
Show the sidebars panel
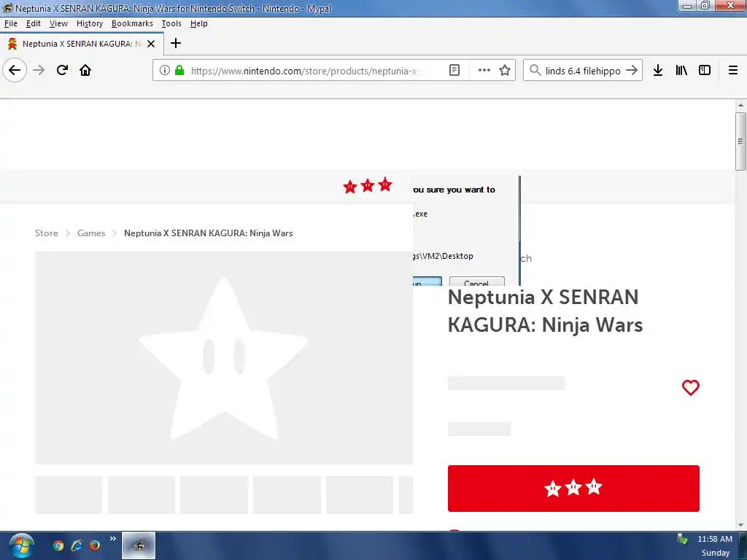[x=705, y=71]
